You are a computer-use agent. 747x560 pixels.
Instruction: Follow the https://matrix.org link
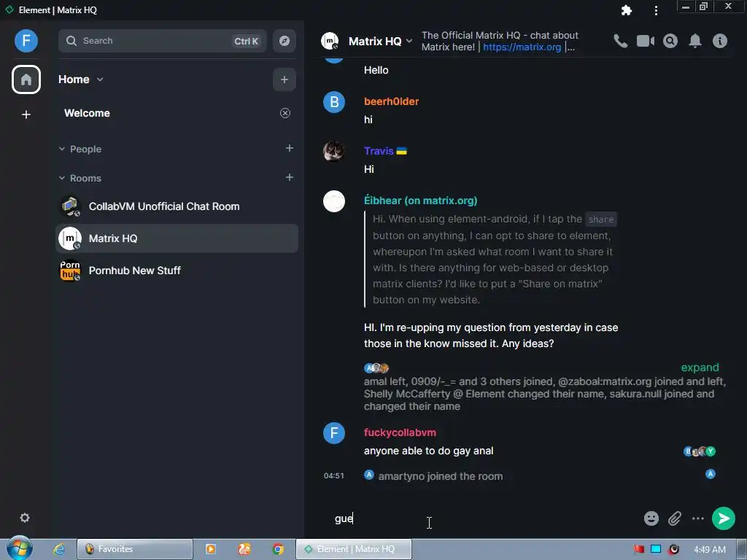(522, 47)
